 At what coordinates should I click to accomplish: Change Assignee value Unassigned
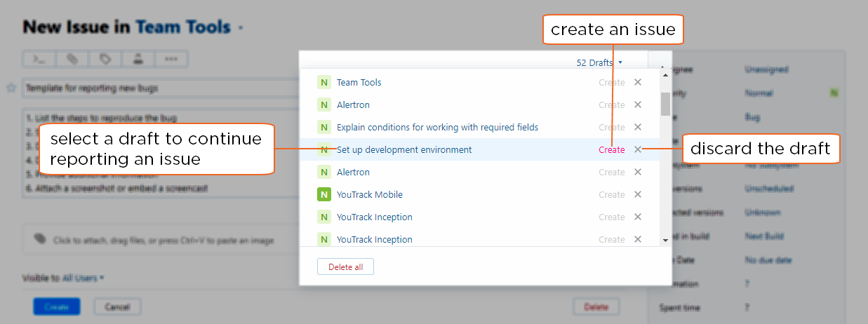coord(766,69)
